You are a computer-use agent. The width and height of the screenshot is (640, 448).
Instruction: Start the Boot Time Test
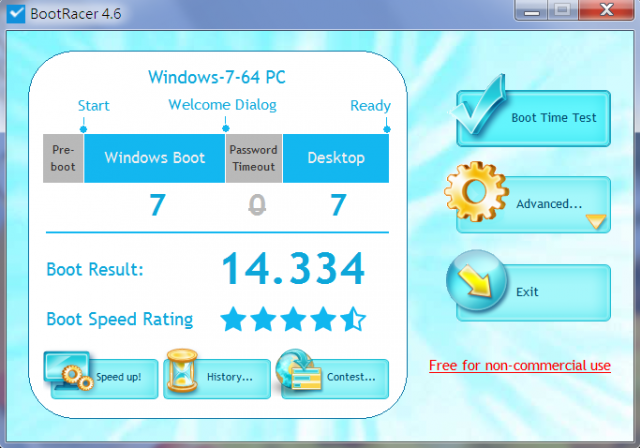point(533,118)
